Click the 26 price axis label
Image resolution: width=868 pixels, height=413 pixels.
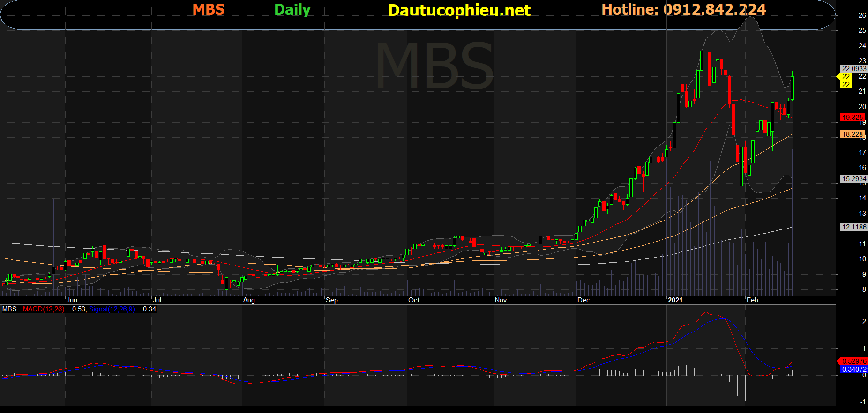(862, 15)
